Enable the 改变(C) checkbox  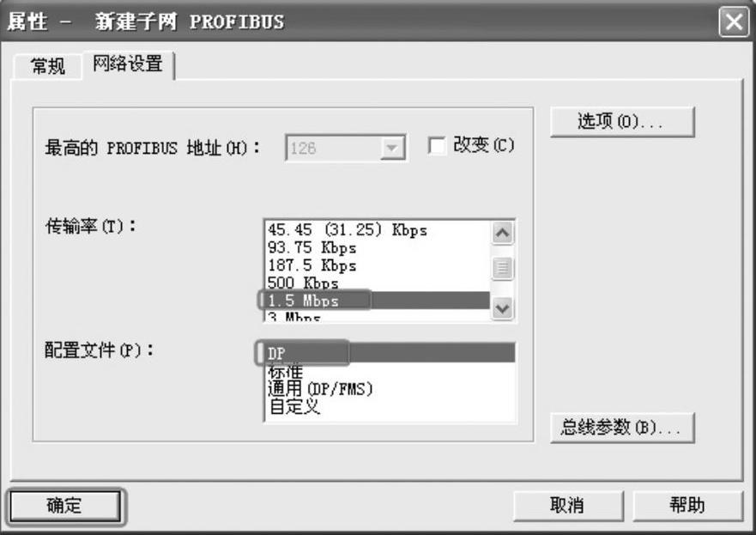[x=437, y=146]
